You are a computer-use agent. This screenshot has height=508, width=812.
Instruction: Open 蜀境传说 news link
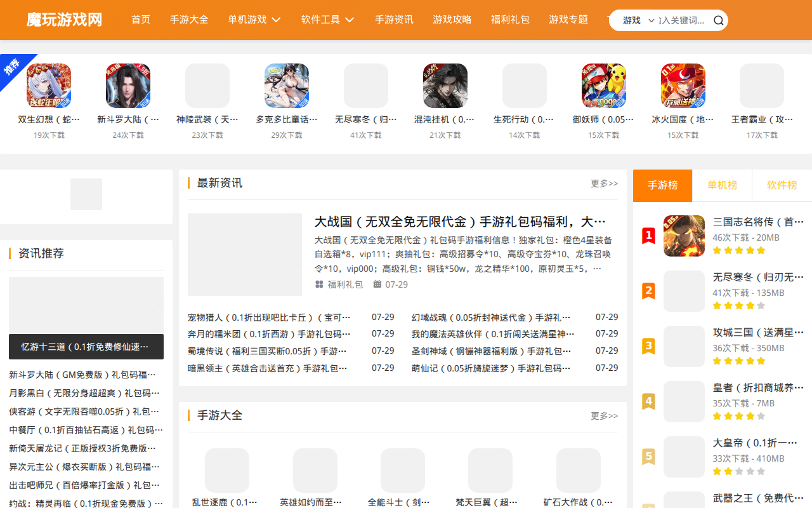point(268,351)
